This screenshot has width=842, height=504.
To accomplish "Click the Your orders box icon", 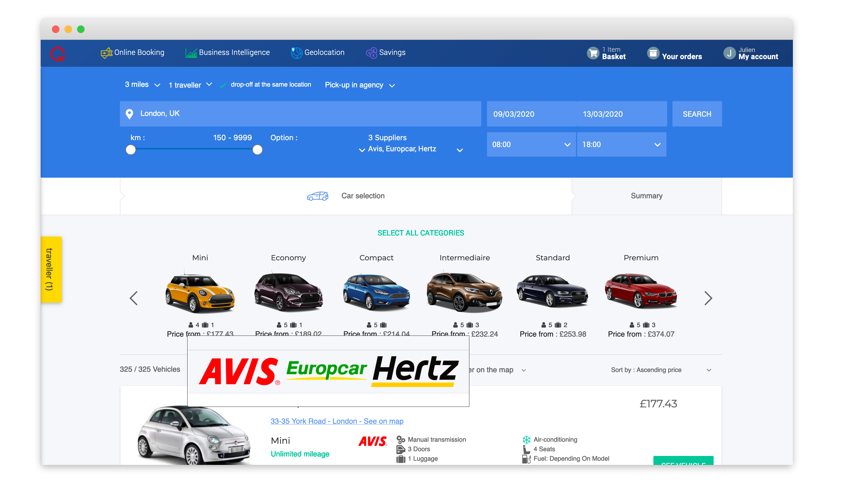I will [x=653, y=53].
